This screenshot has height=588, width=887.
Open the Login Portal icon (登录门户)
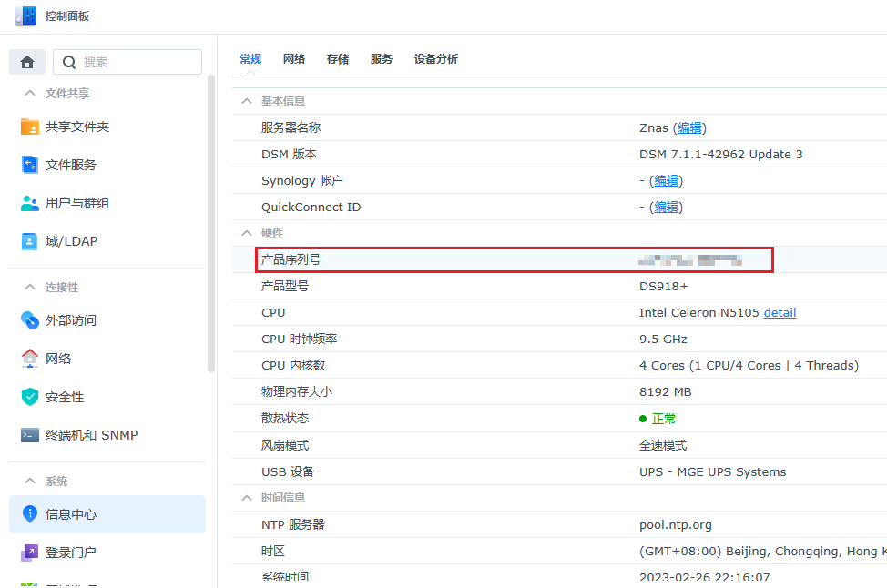(29, 553)
